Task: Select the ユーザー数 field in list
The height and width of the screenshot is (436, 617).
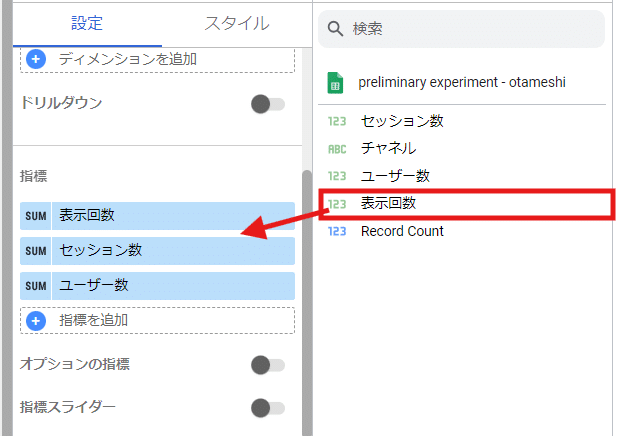Action: coord(395,176)
